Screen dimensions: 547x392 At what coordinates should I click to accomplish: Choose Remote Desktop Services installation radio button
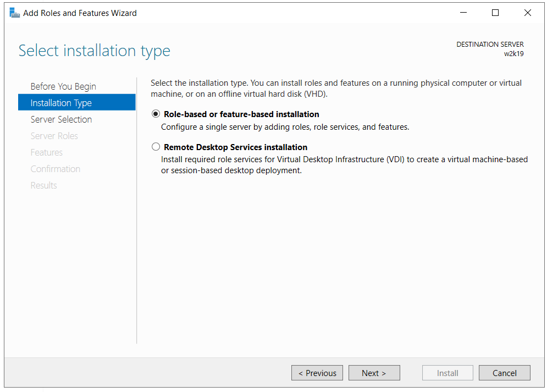coord(156,147)
